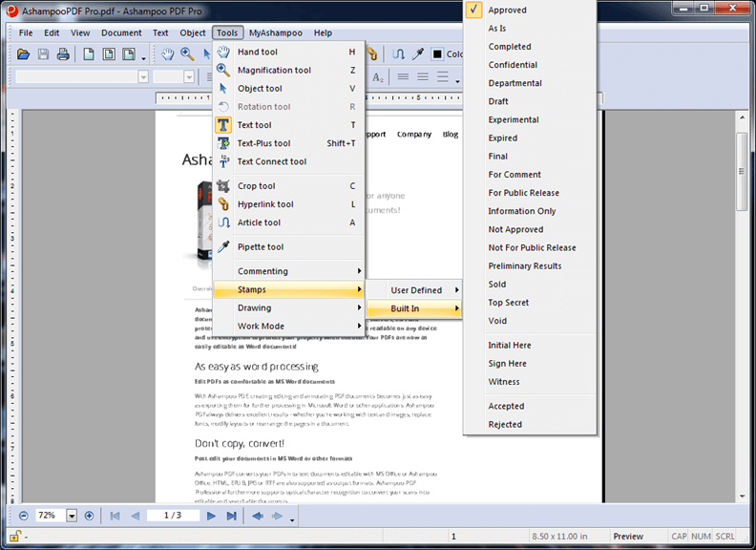Screen dimensions: 756x550
Task: Expand the User Defined stamps submenu
Action: 414,290
